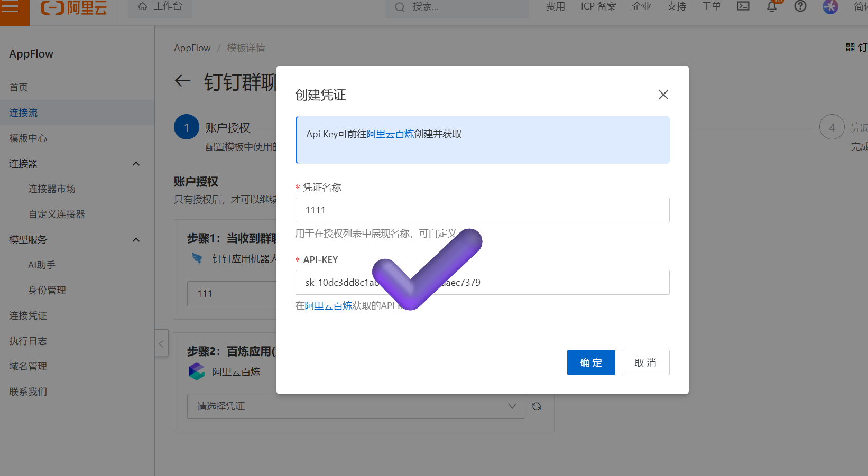Collapse the sidebar with the arrow handle
The width and height of the screenshot is (868, 476).
point(161,343)
